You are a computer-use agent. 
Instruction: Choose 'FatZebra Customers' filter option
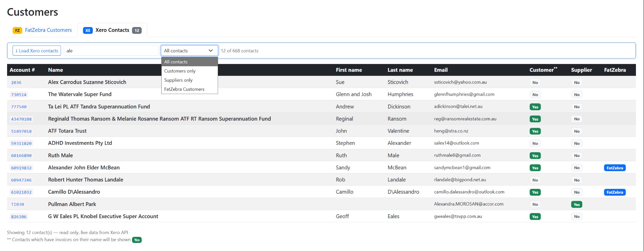(189, 89)
